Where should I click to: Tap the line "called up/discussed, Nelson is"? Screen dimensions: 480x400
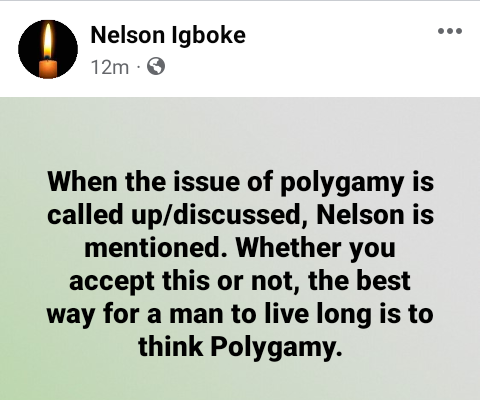(x=240, y=215)
